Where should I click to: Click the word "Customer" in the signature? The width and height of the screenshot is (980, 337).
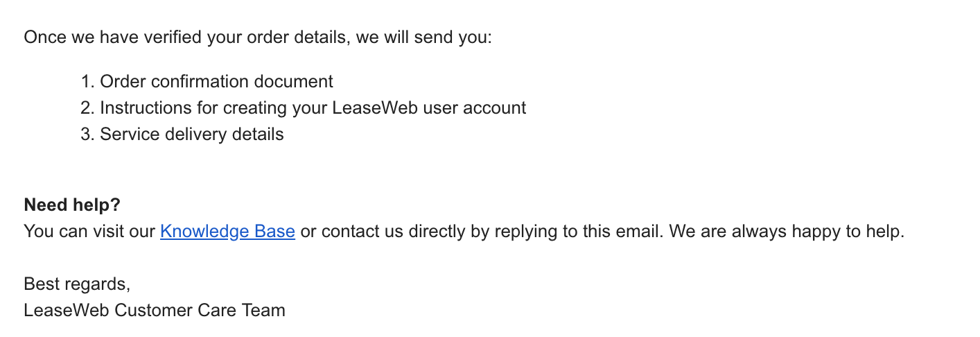pyautogui.click(x=150, y=310)
